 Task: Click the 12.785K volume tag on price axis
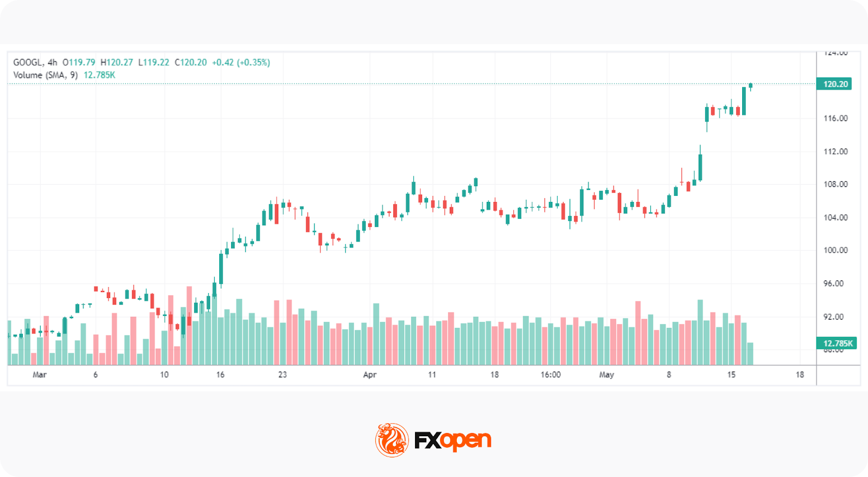tap(837, 344)
